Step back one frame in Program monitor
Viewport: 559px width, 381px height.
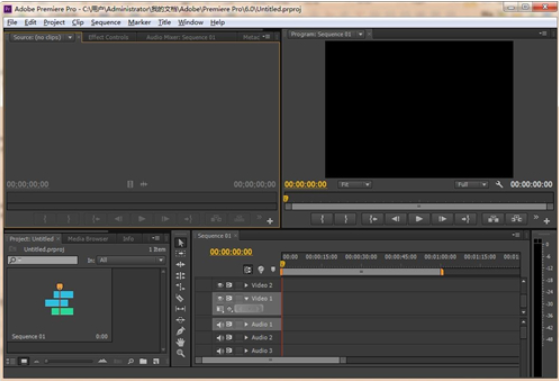[396, 219]
